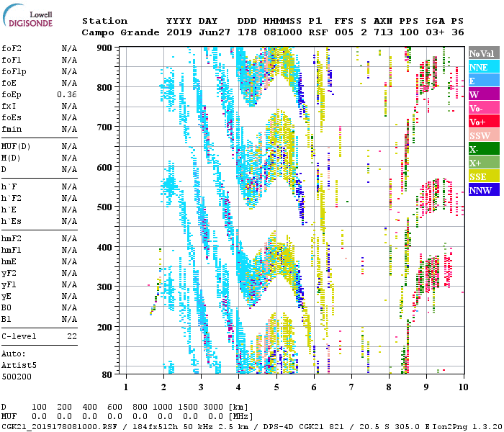504x432 pixels.
Task: Click the hmF1 parameter label
Action: click(x=12, y=250)
